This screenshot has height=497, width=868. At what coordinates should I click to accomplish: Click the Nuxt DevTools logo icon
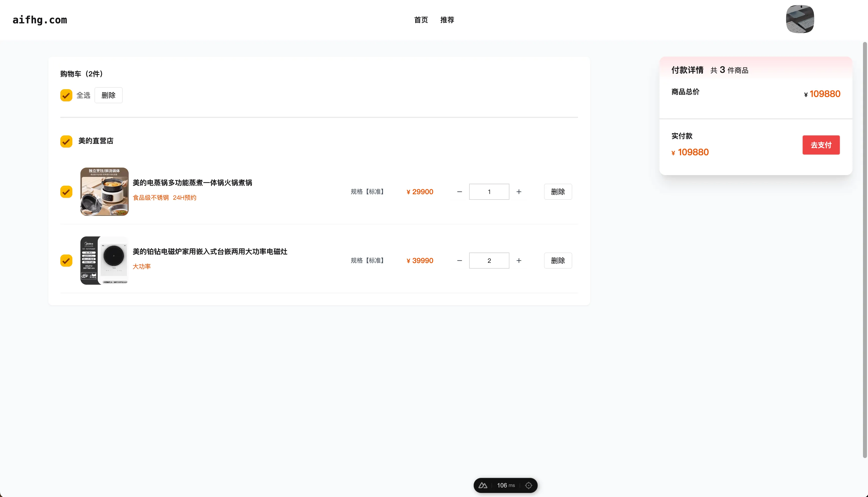tap(483, 485)
